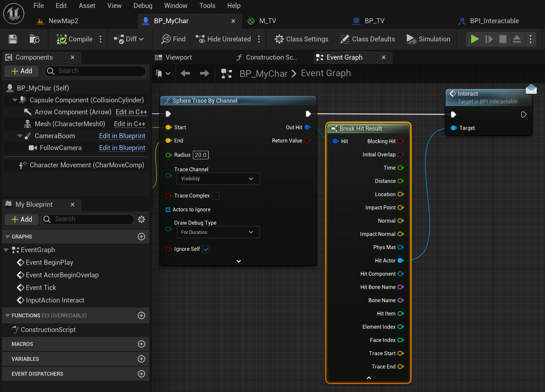Collapse the EventGraph tree entry
The width and height of the screenshot is (545, 392).
coord(6,250)
